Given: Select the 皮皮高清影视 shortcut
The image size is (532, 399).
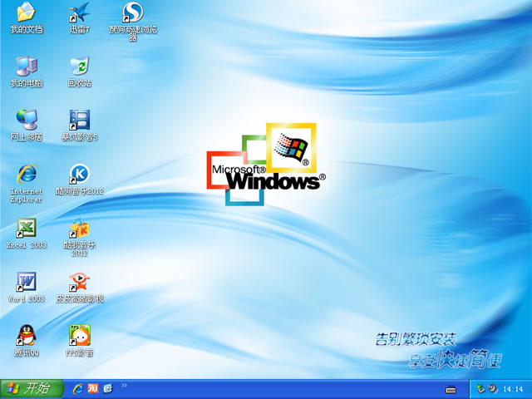Looking at the screenshot, I should (80, 283).
